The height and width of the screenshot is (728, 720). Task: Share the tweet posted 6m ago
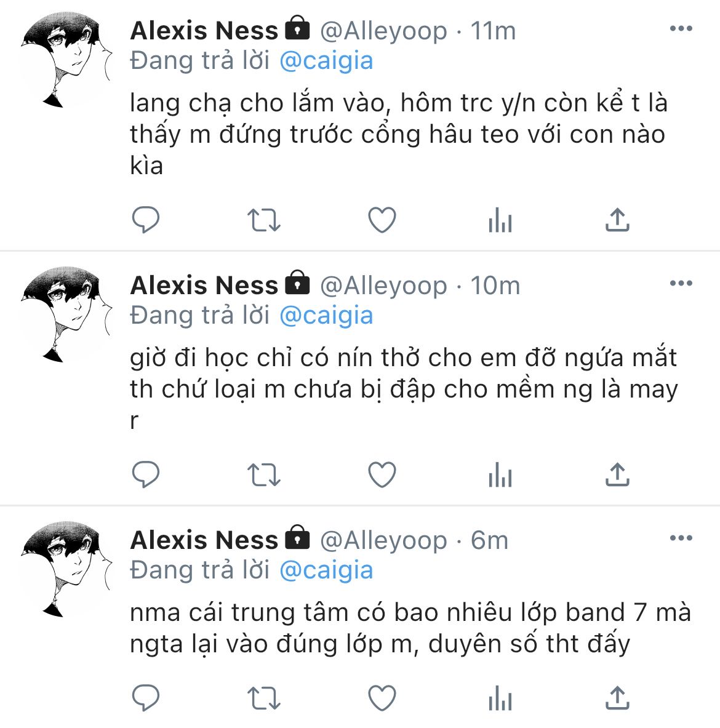(617, 697)
